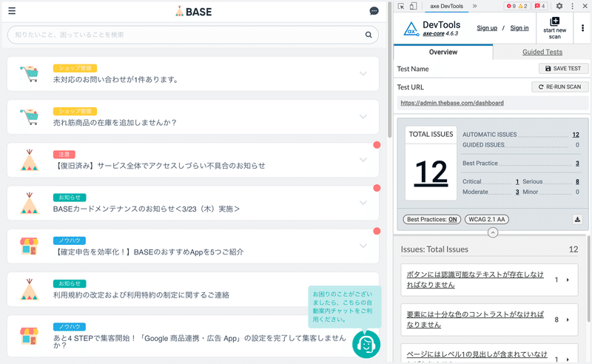This screenshot has width=592, height=364.
Task: Click the issues count badge showing 4
Action: click(540, 6)
